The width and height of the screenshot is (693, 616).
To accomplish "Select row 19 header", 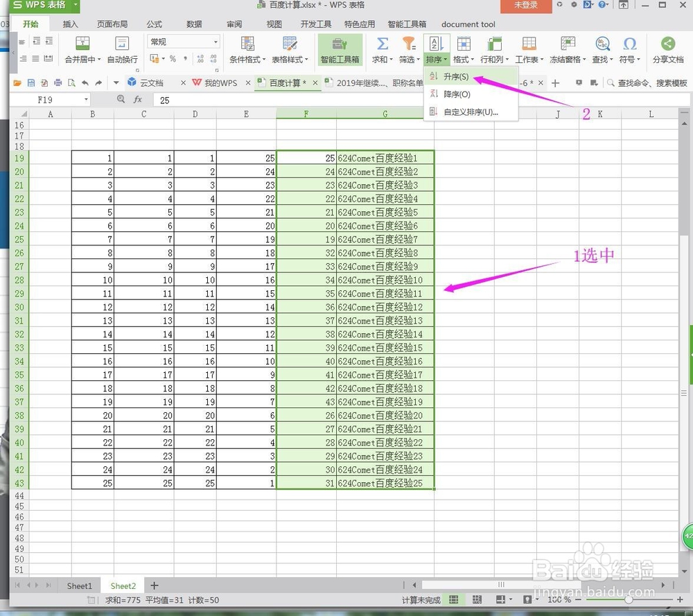I will (19, 158).
